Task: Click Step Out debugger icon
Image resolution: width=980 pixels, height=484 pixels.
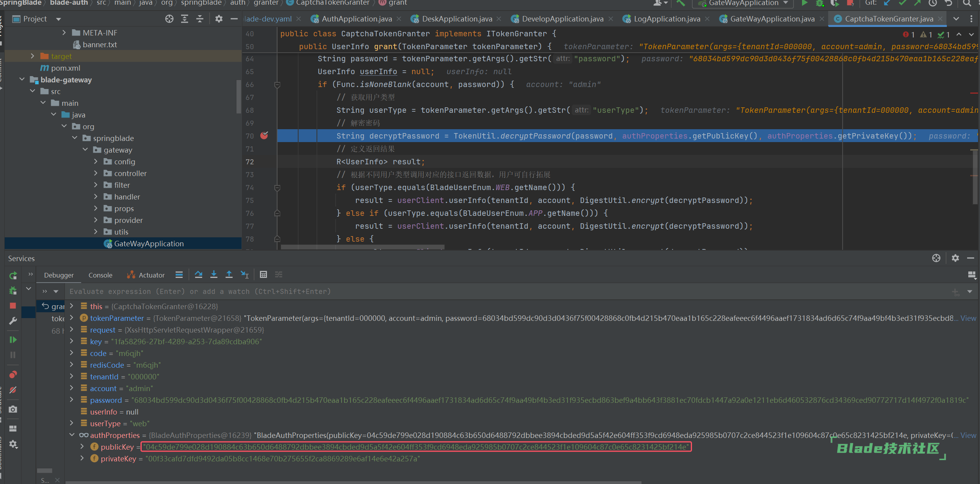Action: point(229,275)
